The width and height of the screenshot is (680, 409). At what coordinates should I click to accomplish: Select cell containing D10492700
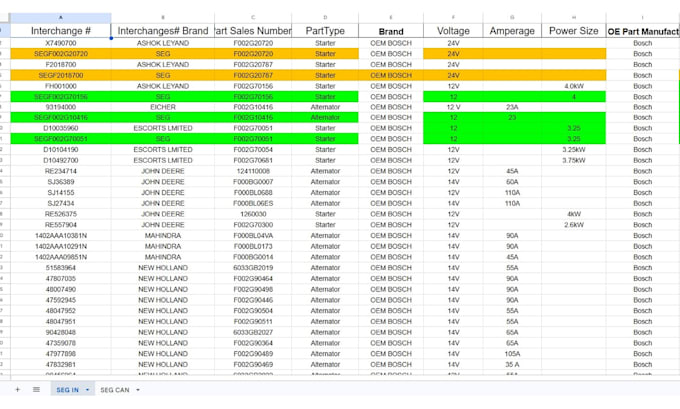[61, 160]
